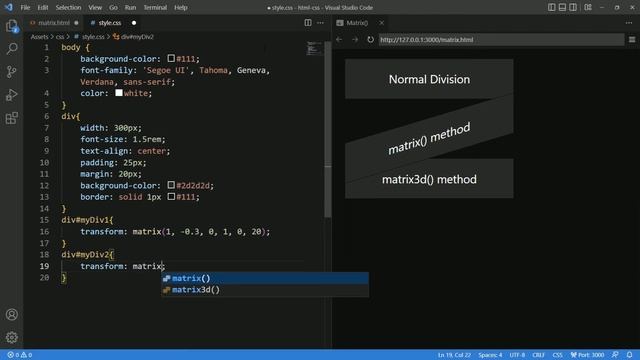Screen dimensions: 640x360
Task: Toggle the secondary side bar layout icon
Action: coord(573,7)
